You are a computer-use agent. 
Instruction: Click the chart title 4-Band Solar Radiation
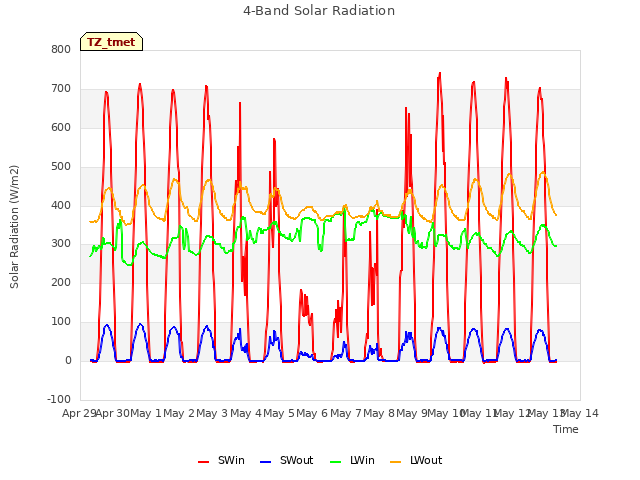(319, 11)
